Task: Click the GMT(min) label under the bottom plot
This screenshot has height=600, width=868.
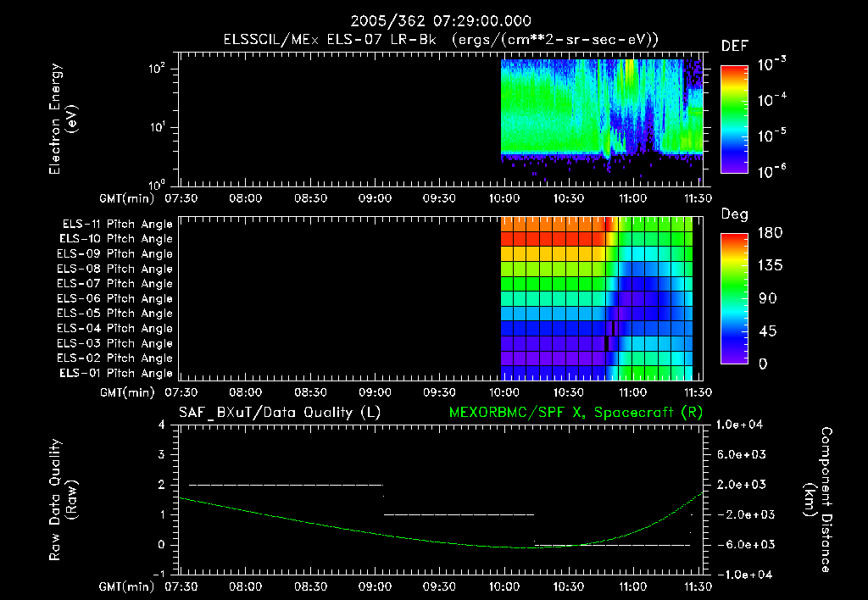Action: [x=127, y=586]
